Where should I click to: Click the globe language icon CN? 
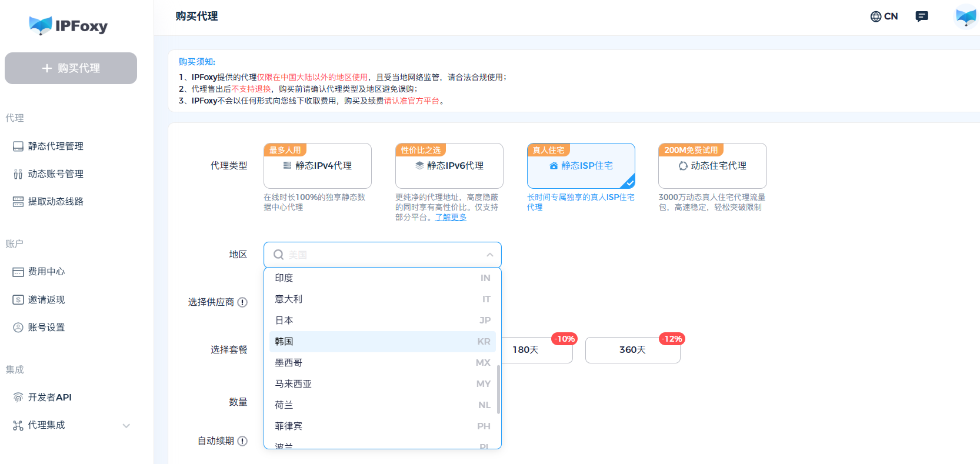(884, 16)
